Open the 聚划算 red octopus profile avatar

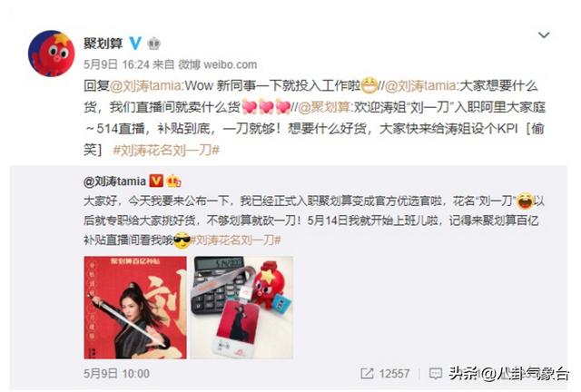pyautogui.click(x=52, y=54)
